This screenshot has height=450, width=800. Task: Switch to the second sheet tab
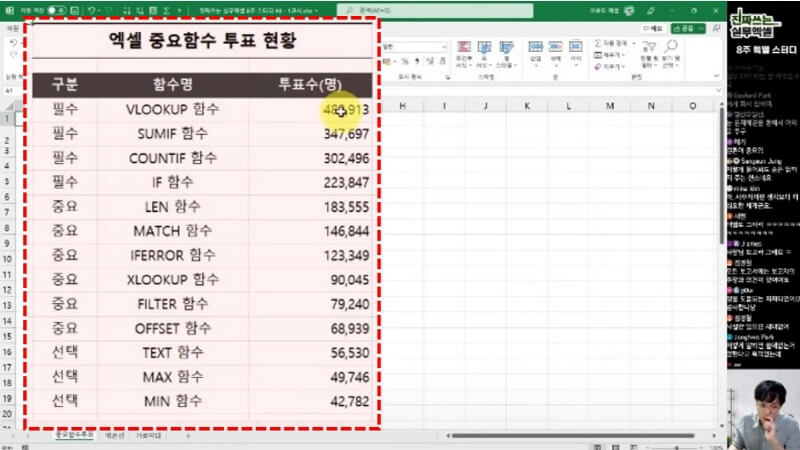[x=114, y=435]
